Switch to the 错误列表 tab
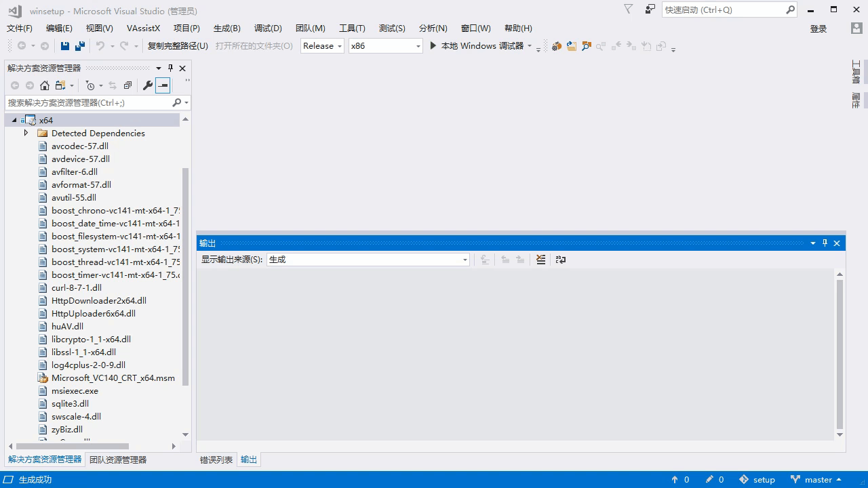Viewport: 868px width, 488px height. click(216, 460)
